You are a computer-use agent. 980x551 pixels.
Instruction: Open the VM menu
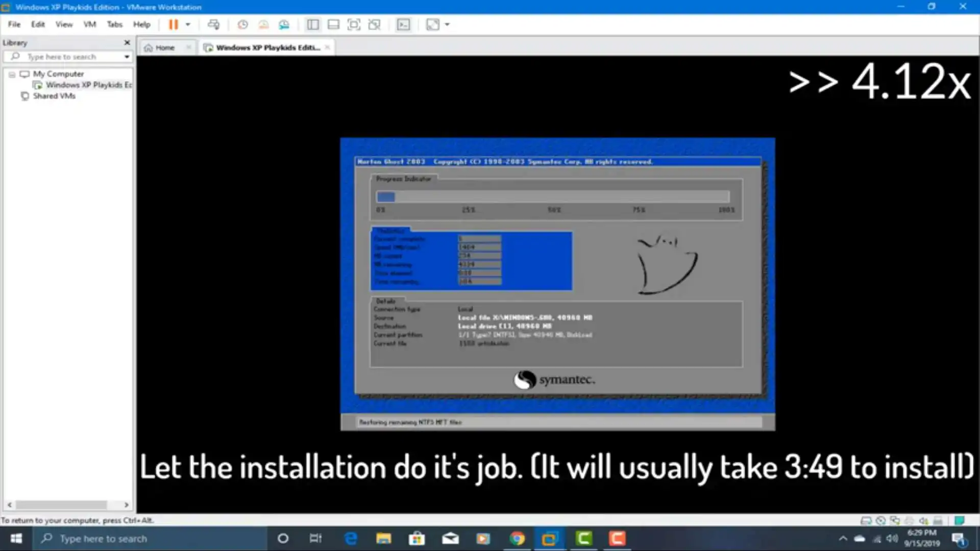tap(89, 24)
